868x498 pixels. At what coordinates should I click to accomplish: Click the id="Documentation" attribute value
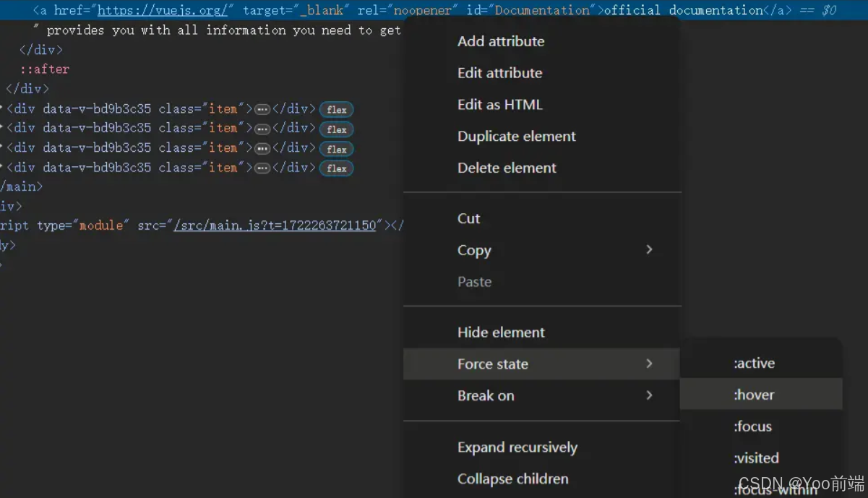542,10
